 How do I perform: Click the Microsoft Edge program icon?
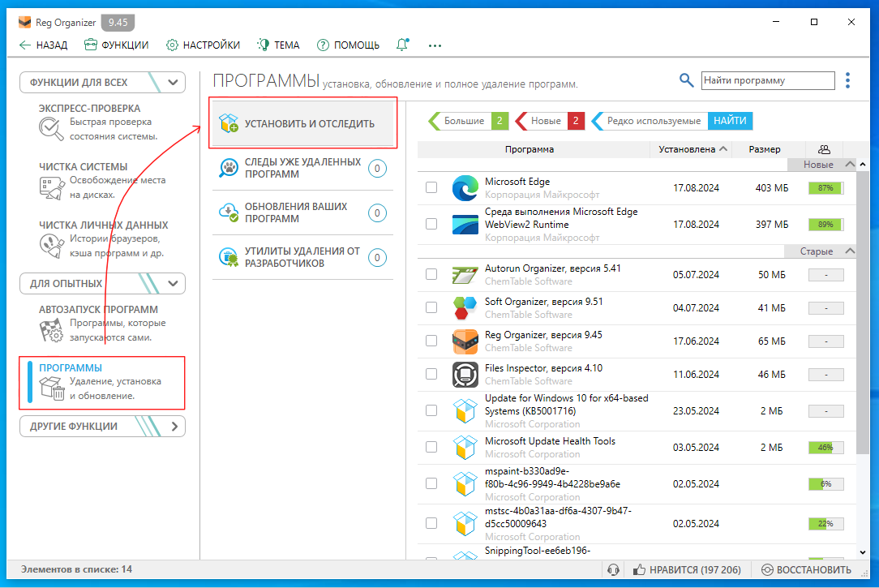(x=465, y=188)
